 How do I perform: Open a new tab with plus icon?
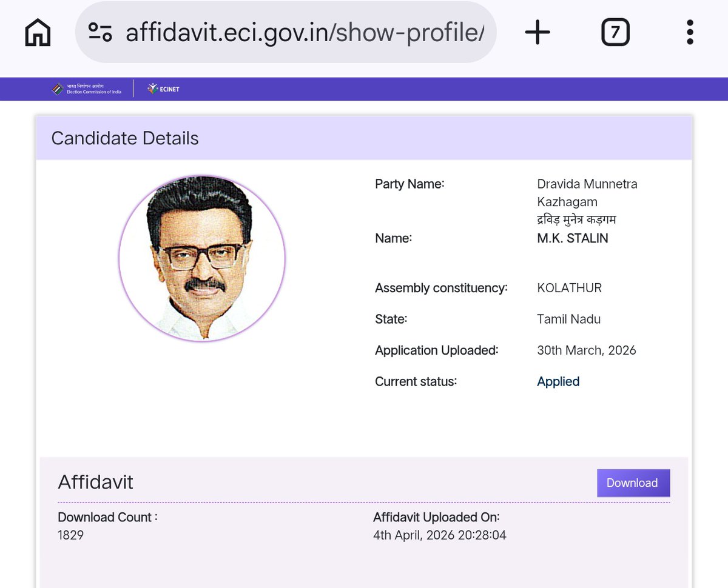coord(538,32)
